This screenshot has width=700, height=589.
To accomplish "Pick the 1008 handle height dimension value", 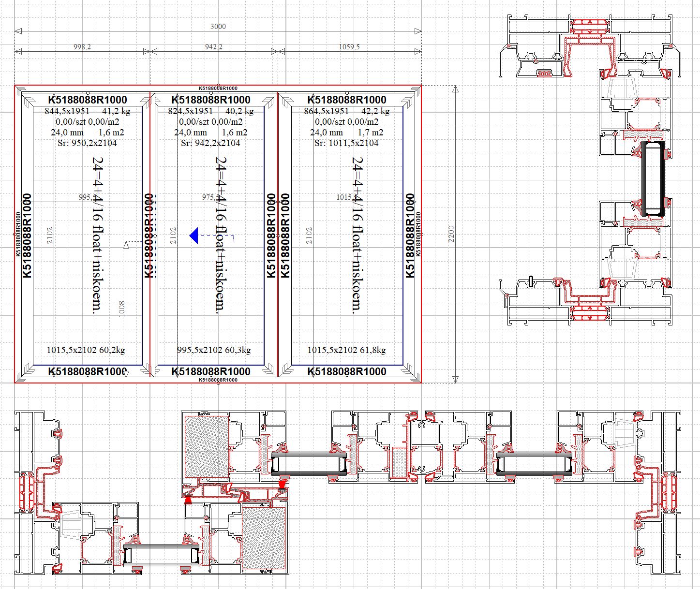I will [x=121, y=309].
